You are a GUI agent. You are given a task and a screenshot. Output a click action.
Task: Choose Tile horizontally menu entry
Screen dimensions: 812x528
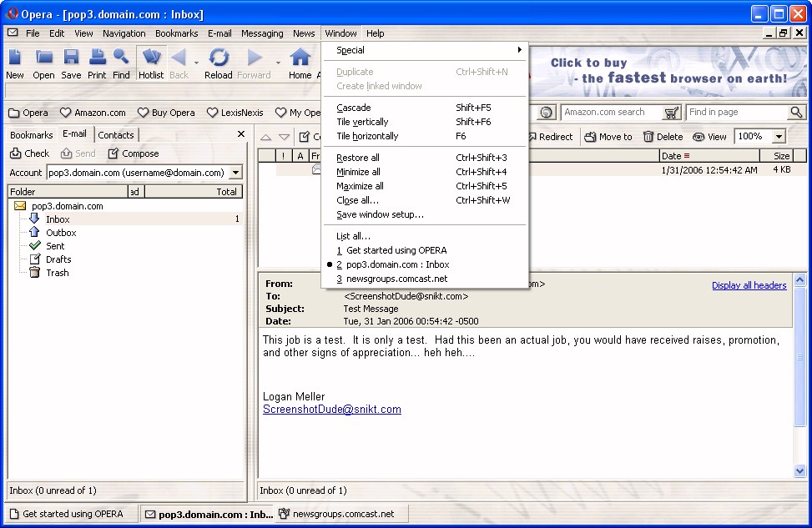point(425,136)
